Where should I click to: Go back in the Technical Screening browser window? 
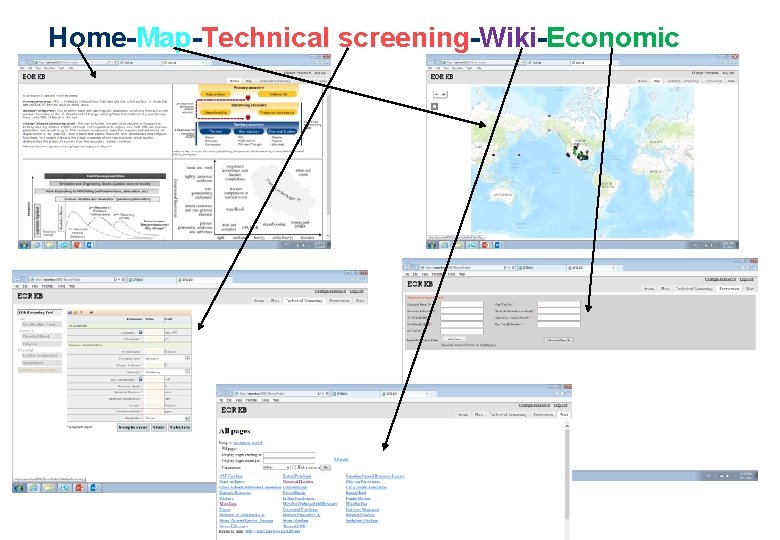tap(18, 279)
